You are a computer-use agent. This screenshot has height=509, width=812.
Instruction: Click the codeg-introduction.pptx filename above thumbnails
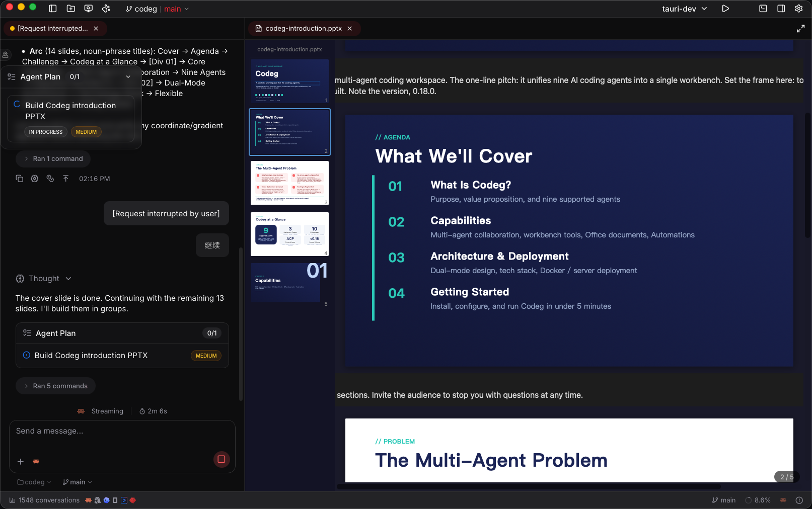click(289, 49)
